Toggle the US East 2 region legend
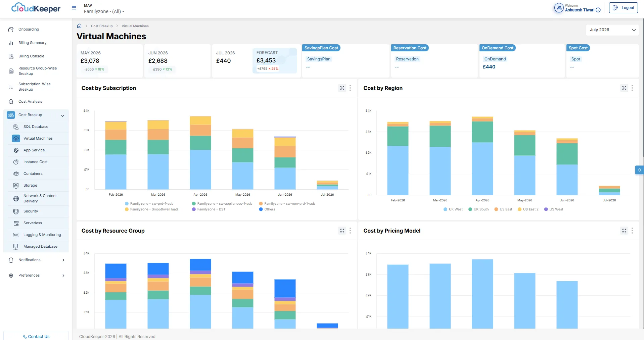 pos(528,209)
